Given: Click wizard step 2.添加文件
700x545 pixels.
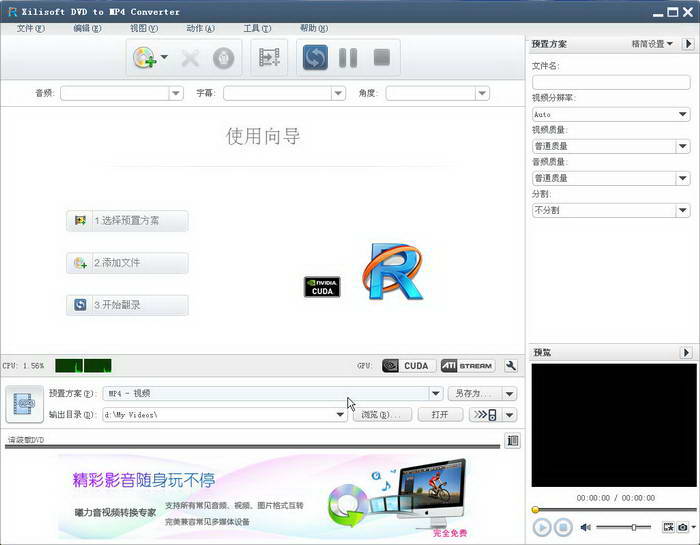Looking at the screenshot, I should [127, 263].
